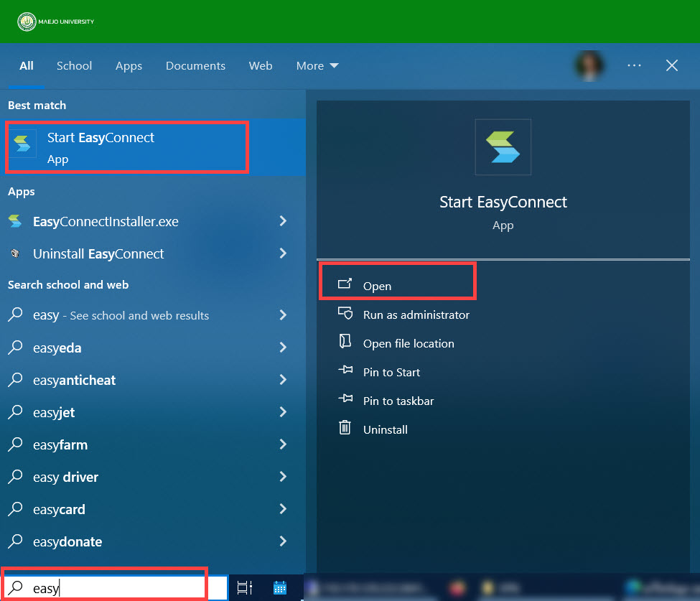Viewport: 700px width, 601px height.
Task: Select the School search tab
Action: 74,65
